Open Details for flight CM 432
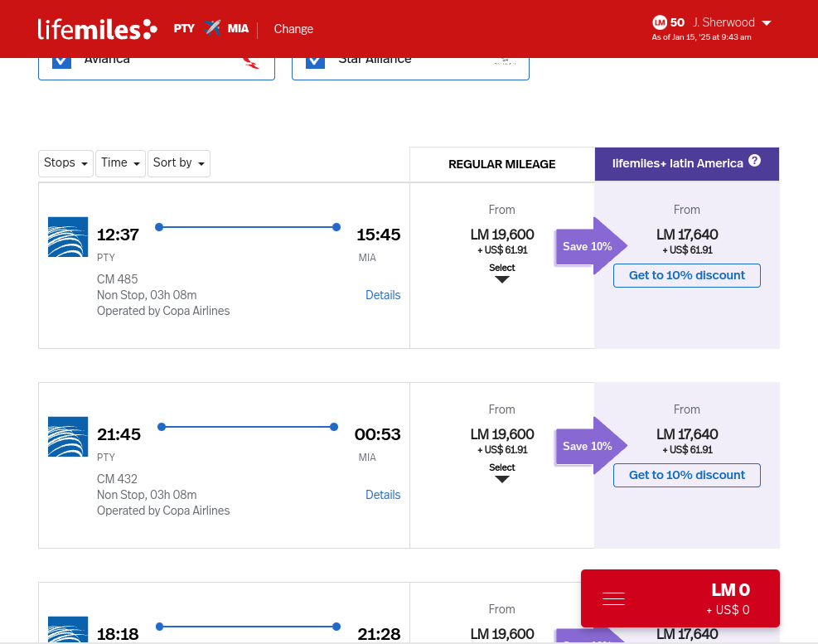The width and height of the screenshot is (818, 644). 383,495
